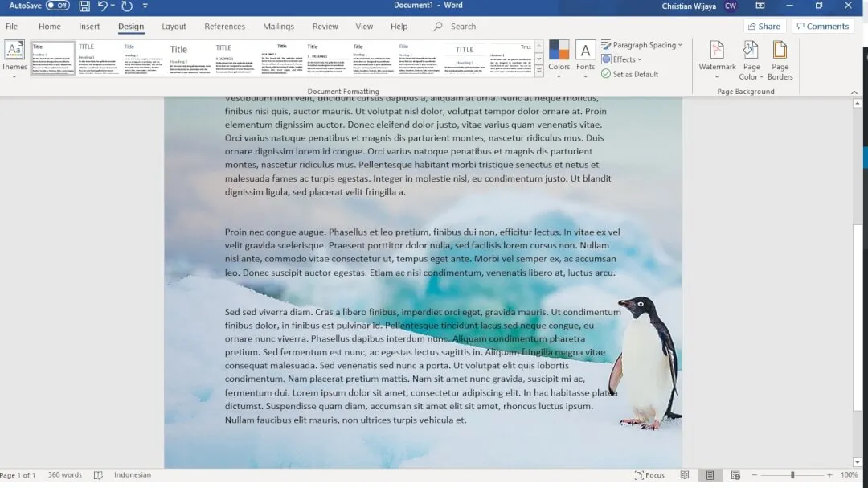Screen dimensions: 868x488
Task: Click paragraph starting 'Proin nec congue augue'
Action: click(x=423, y=252)
